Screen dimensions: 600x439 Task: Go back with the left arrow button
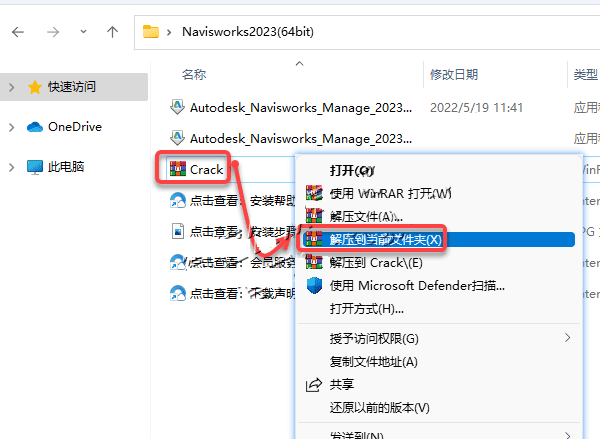[18, 32]
